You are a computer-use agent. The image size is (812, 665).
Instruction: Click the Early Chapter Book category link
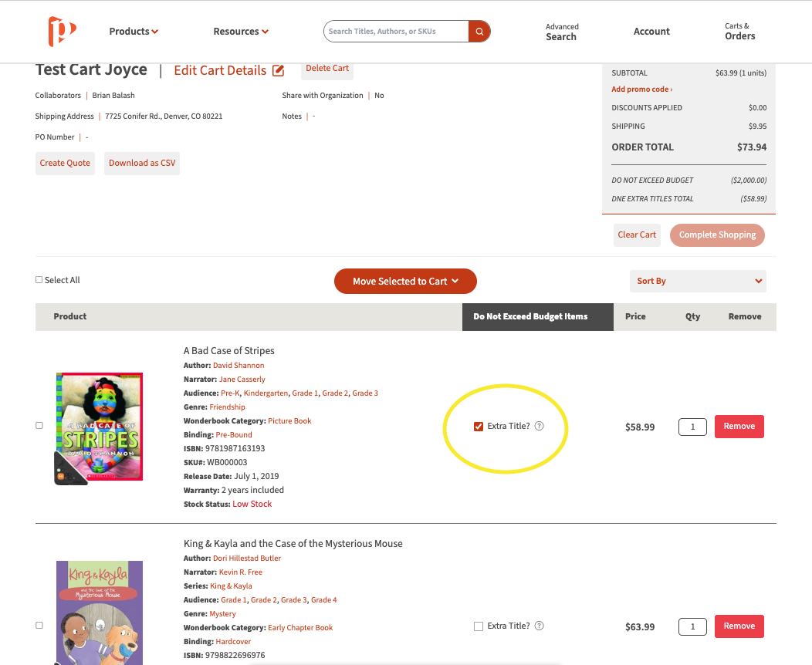pos(300,628)
